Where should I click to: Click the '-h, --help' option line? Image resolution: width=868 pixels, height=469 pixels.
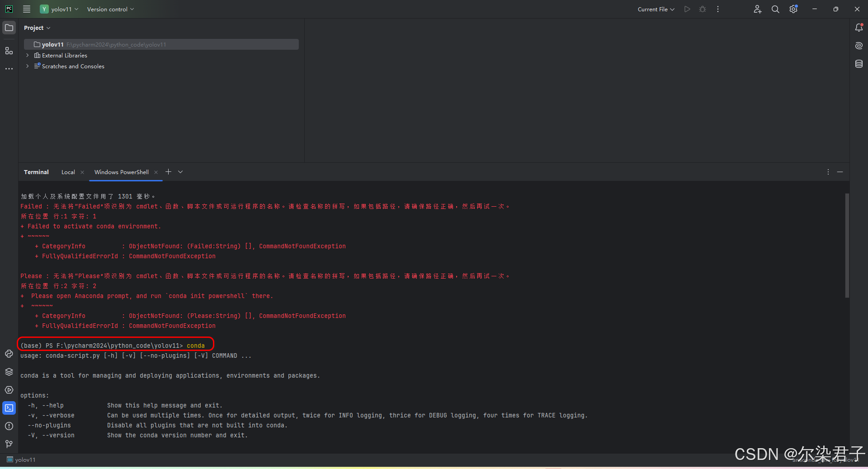[125, 405]
